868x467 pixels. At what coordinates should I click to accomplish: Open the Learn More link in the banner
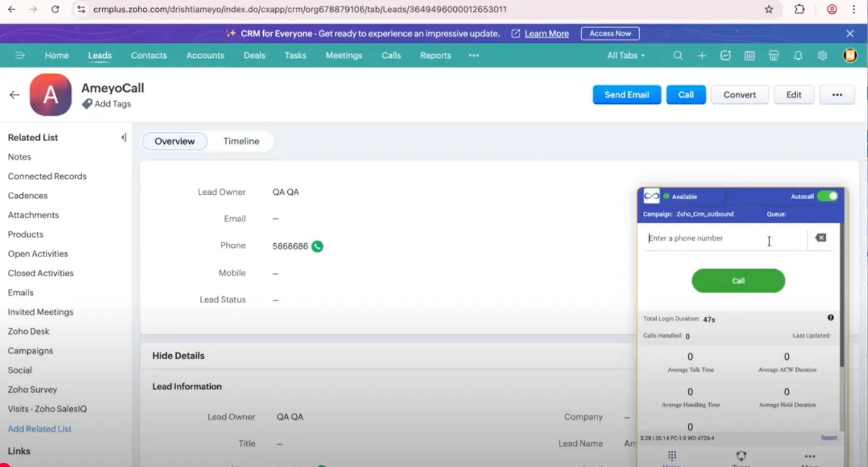(547, 34)
